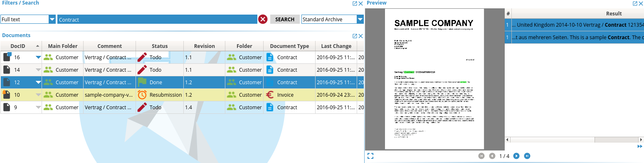This screenshot has width=644, height=163.
Task: Clear the search text with the red X icon
Action: point(263,19)
